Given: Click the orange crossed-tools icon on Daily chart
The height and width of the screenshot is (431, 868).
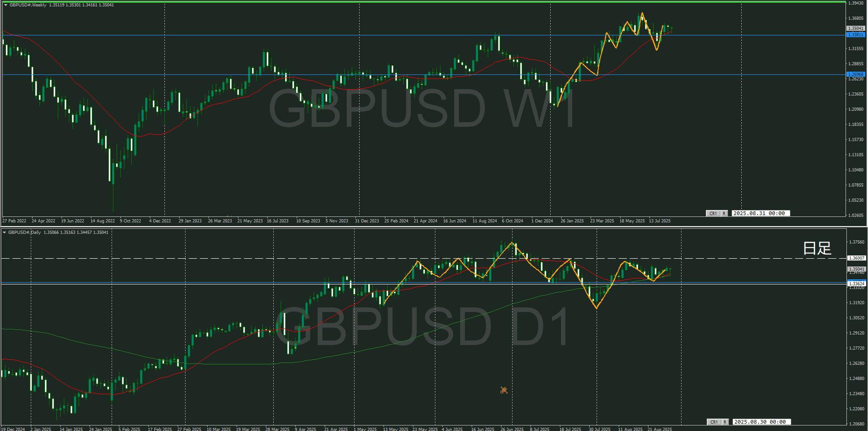Looking at the screenshot, I should click(x=504, y=390).
